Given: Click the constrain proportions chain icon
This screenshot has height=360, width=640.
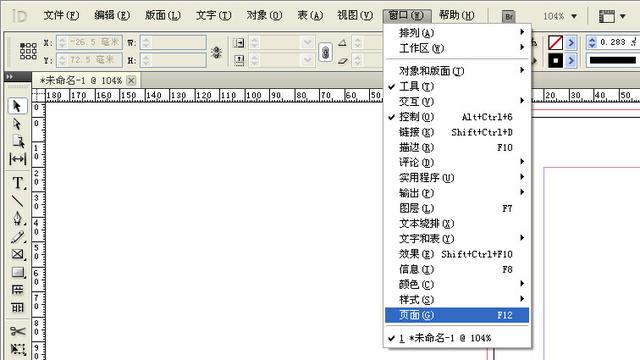Looking at the screenshot, I should [x=325, y=52].
